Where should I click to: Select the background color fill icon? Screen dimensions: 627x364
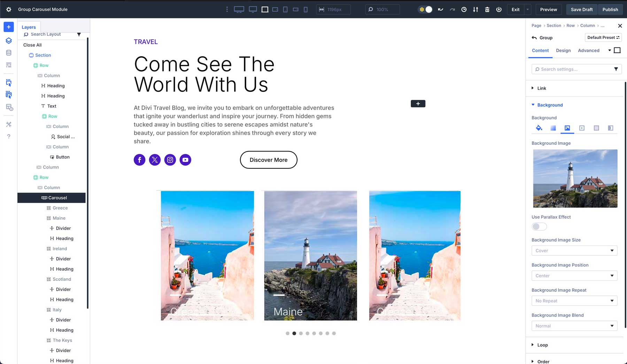click(539, 128)
